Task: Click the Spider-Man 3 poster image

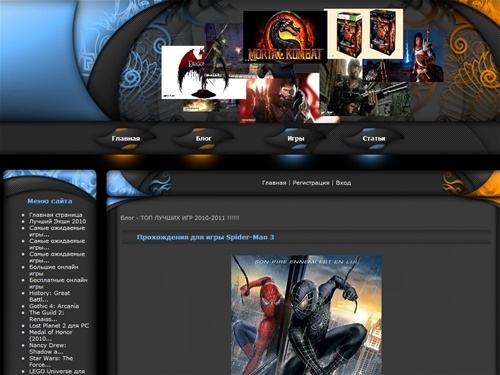Action: pos(306,315)
